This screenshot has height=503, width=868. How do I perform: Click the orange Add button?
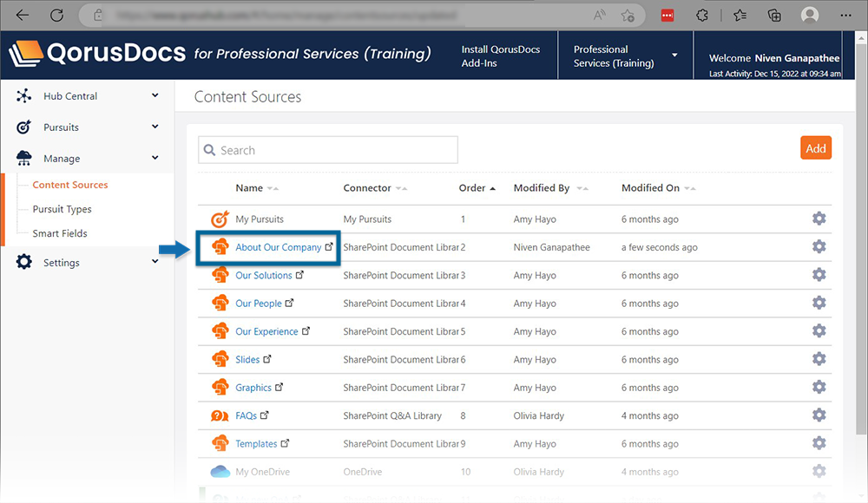pos(815,147)
